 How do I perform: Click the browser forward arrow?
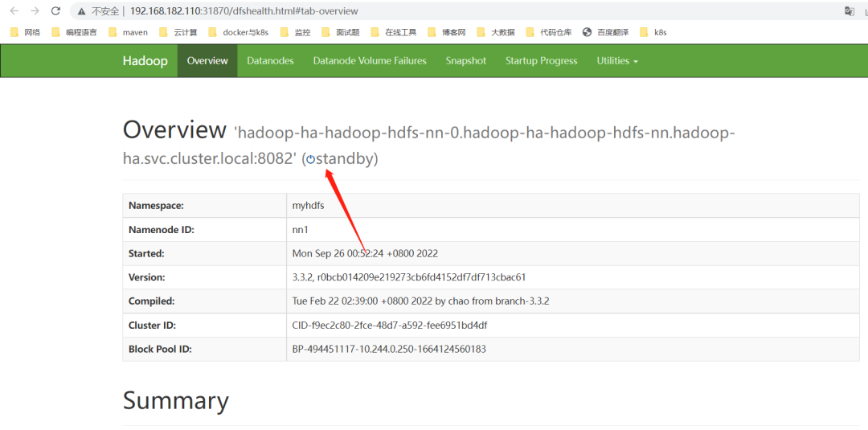coord(35,10)
